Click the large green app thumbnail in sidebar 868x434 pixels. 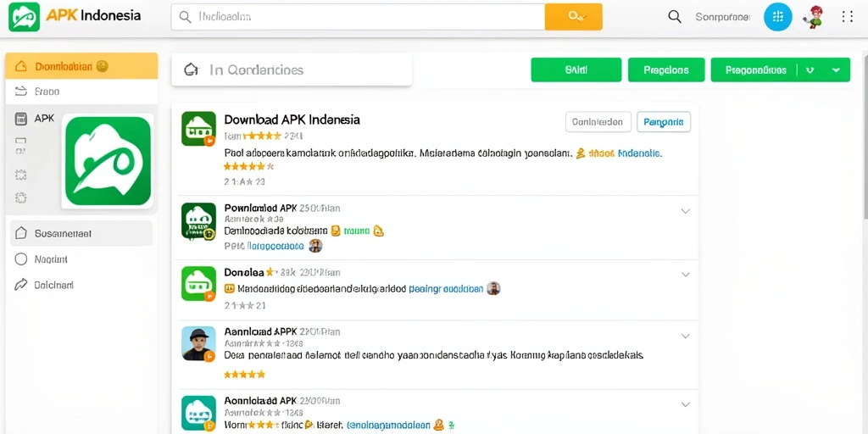point(108,161)
